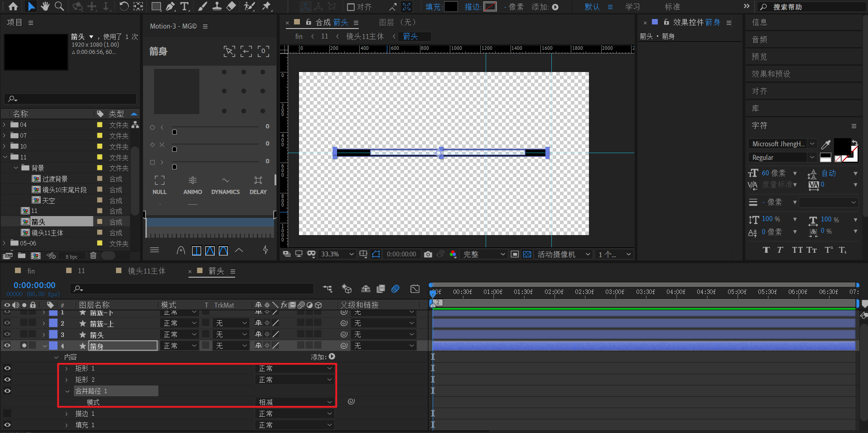Click the eyedropper in the Character panel
The width and height of the screenshot is (868, 433).
826,144
